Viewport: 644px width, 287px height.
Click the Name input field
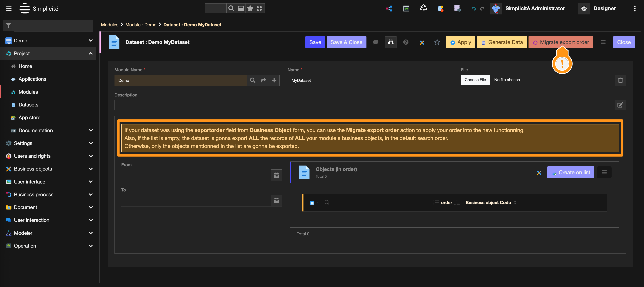[370, 80]
